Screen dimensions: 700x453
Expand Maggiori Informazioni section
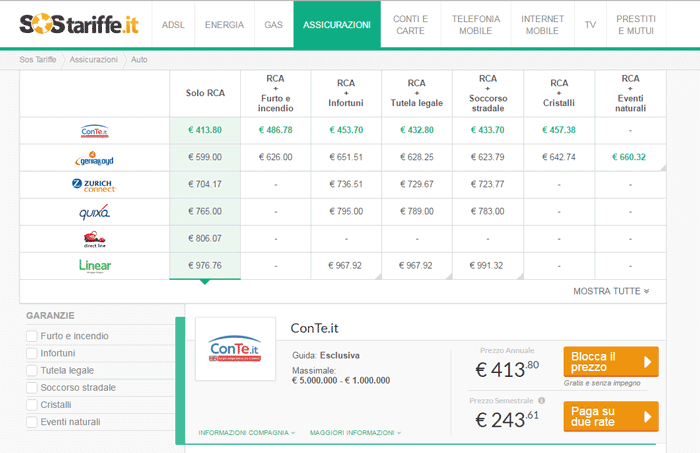[355, 432]
